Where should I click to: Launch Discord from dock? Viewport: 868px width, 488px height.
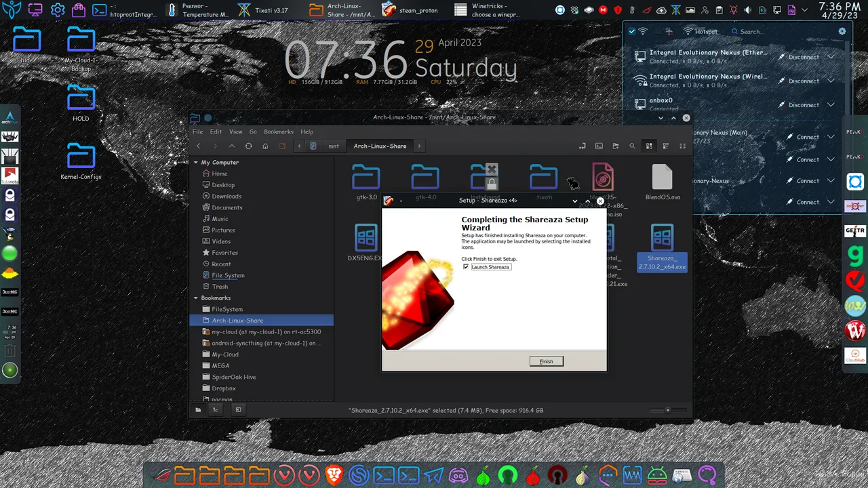click(458, 476)
